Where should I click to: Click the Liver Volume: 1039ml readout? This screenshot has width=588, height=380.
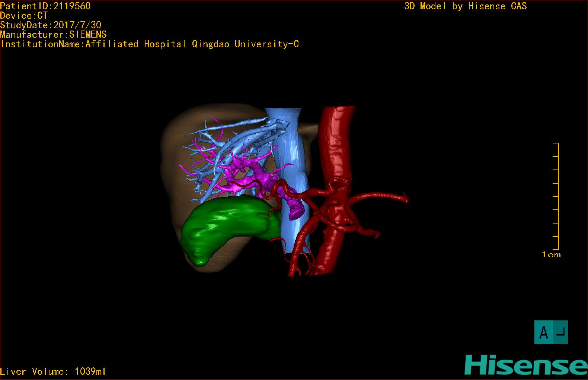point(53,371)
